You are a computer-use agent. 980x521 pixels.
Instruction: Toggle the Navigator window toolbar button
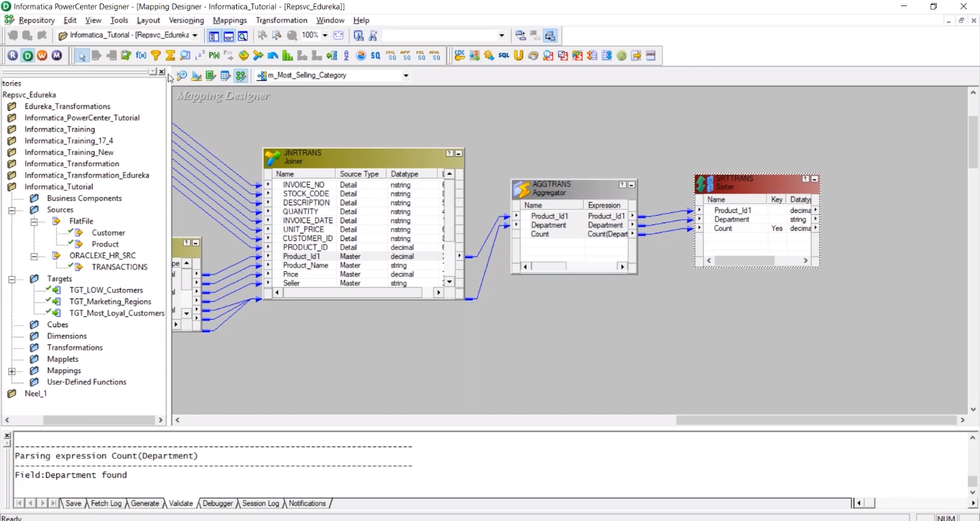[214, 36]
